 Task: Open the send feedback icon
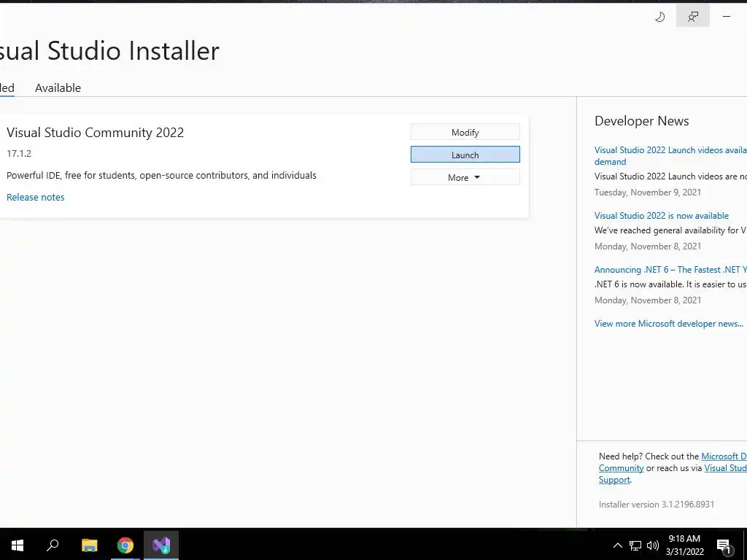coord(693,17)
